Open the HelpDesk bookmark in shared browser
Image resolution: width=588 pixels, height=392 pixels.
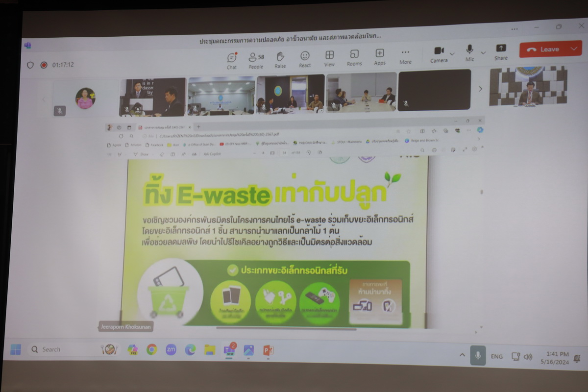click(x=311, y=142)
